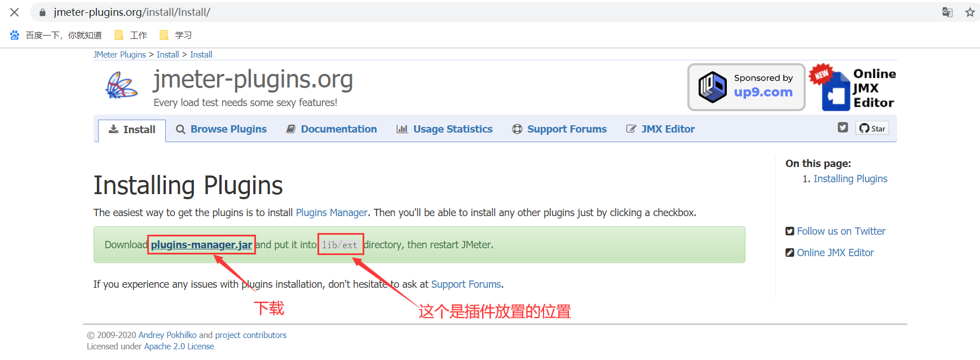Screen dimensions: 980x360
Task: Open the 工作 bookmark folder
Action: coord(131,35)
